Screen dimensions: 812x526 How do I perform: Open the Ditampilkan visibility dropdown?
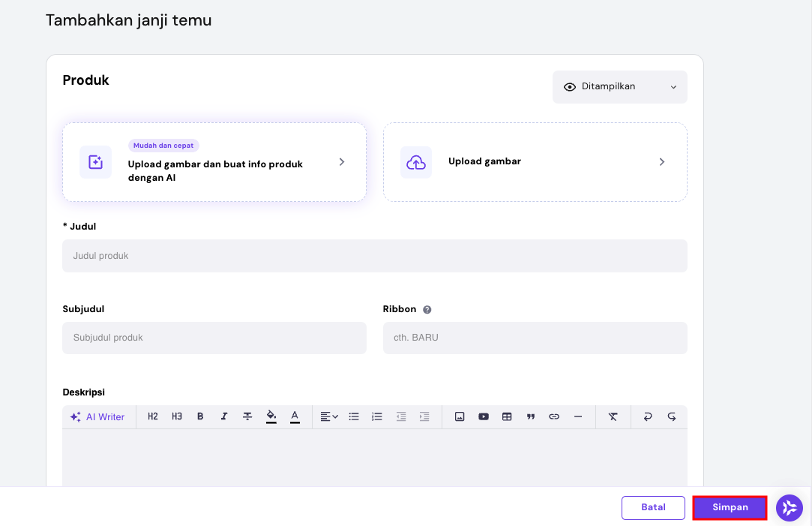[619, 87]
